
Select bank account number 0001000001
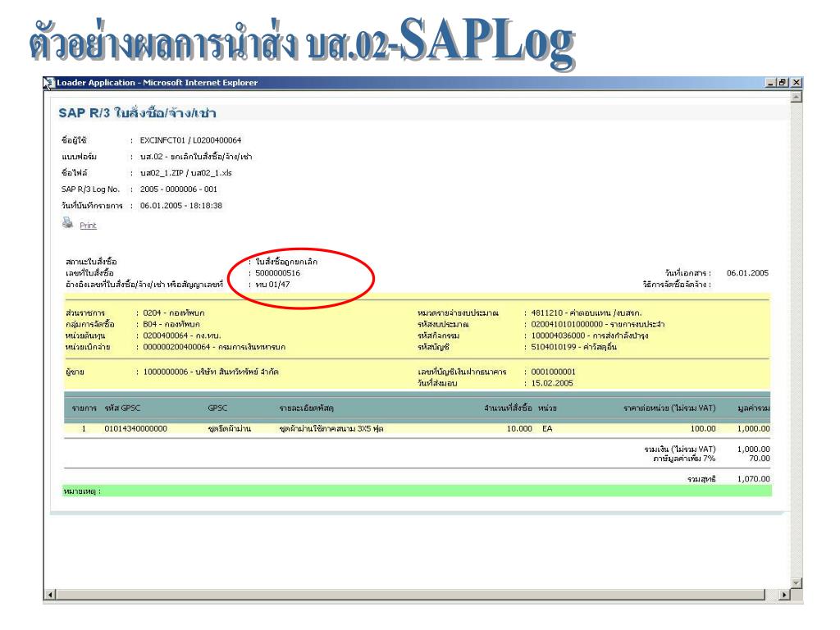coord(554,372)
